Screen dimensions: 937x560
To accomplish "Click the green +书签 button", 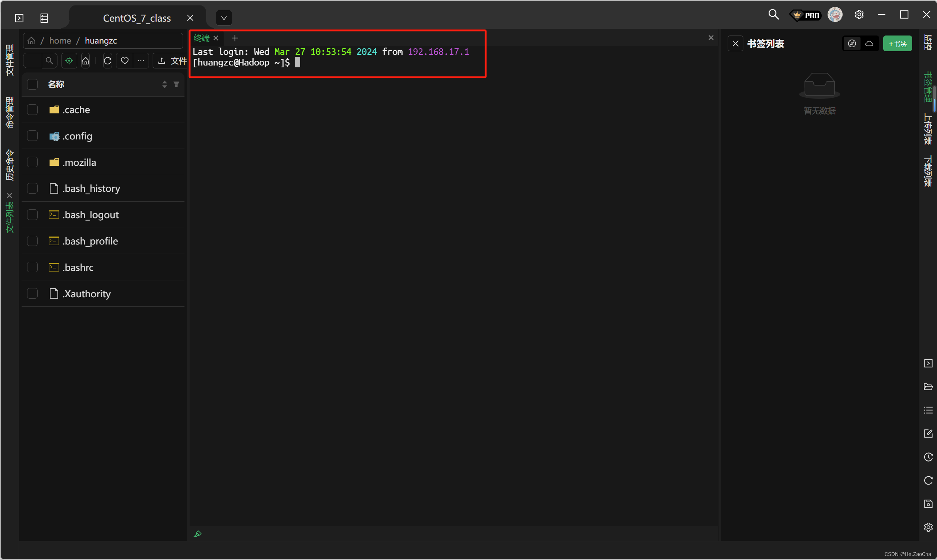I will (897, 44).
